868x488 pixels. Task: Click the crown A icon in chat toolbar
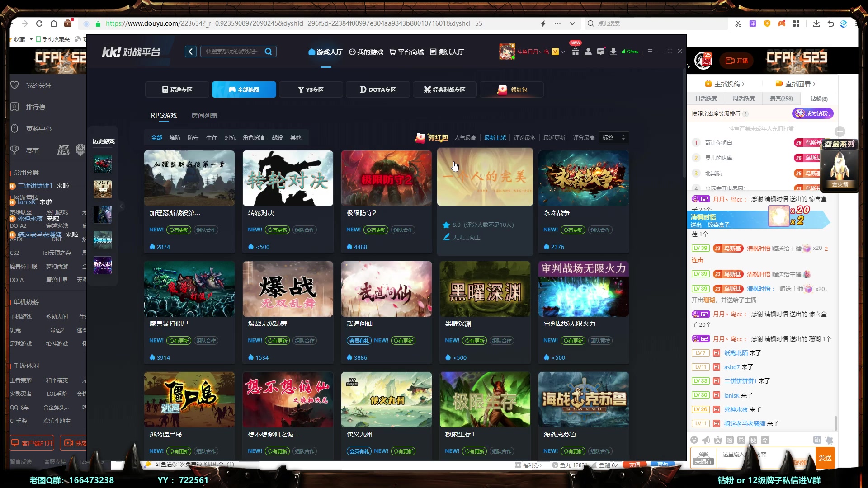718,440
